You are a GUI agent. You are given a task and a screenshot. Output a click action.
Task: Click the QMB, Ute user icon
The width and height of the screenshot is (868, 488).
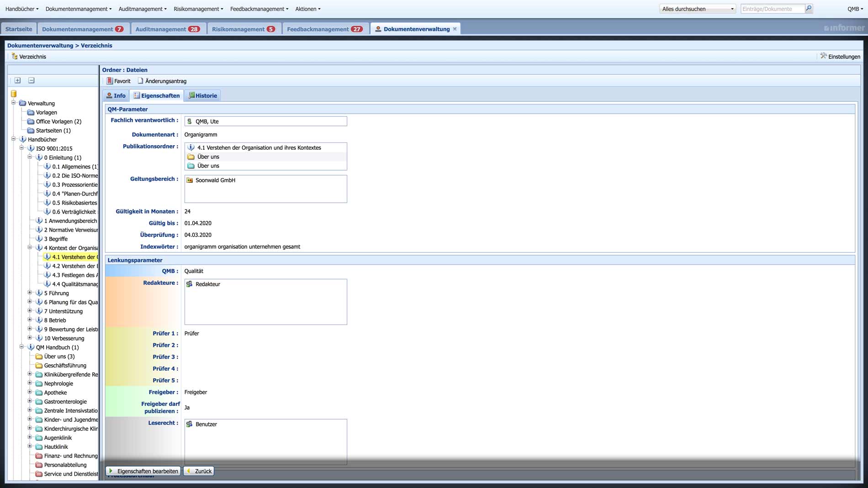190,121
